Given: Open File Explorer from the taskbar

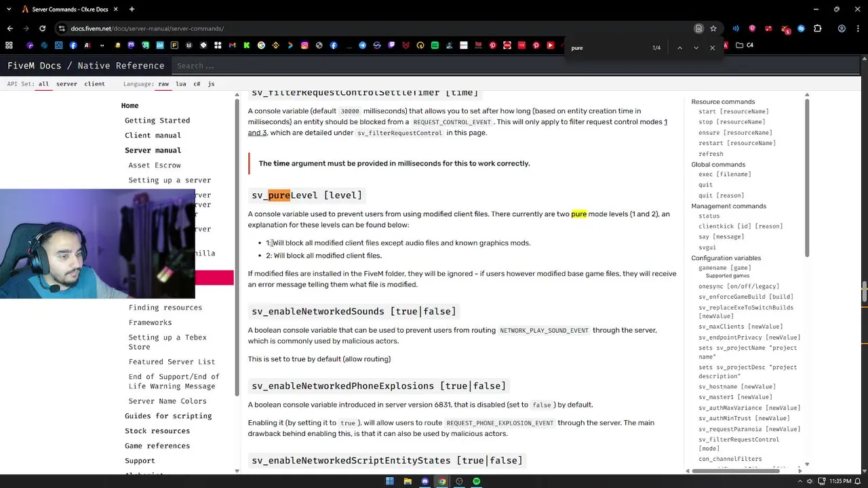Looking at the screenshot, I should (x=408, y=481).
